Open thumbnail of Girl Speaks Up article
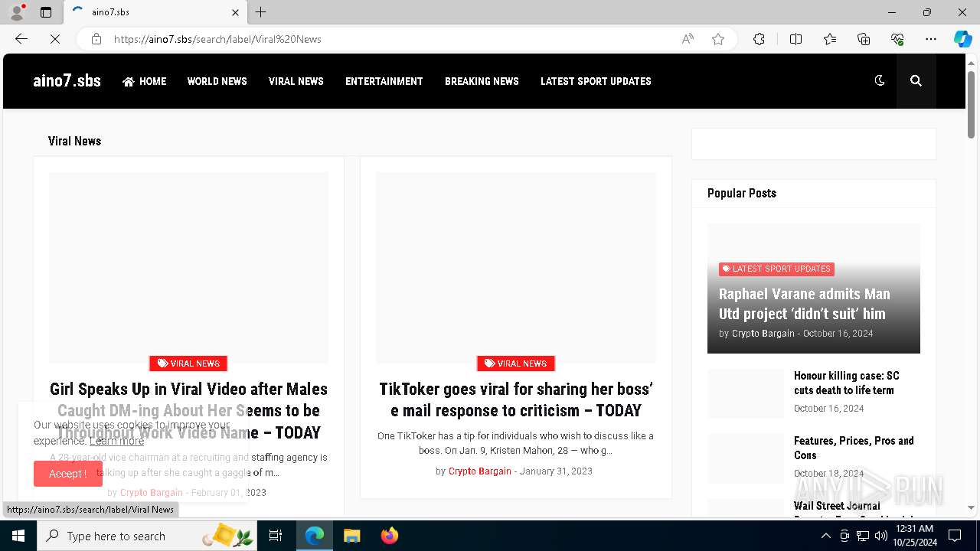This screenshot has height=551, width=980. pyautogui.click(x=188, y=267)
